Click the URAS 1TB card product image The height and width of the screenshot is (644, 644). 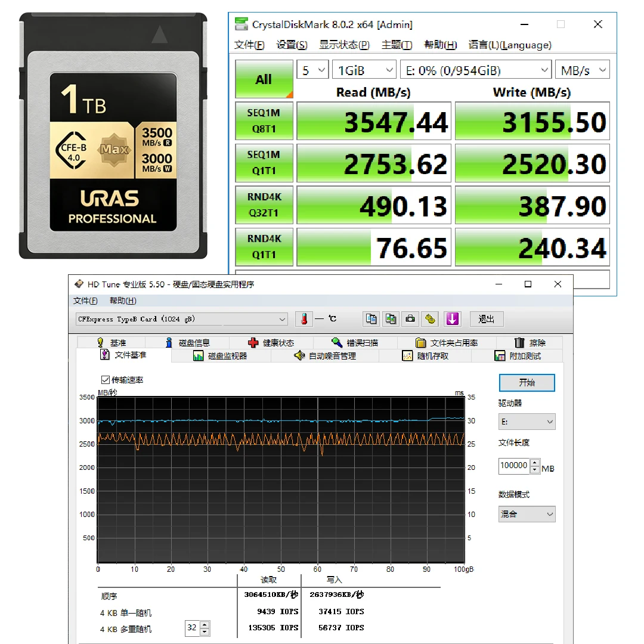pos(113,135)
